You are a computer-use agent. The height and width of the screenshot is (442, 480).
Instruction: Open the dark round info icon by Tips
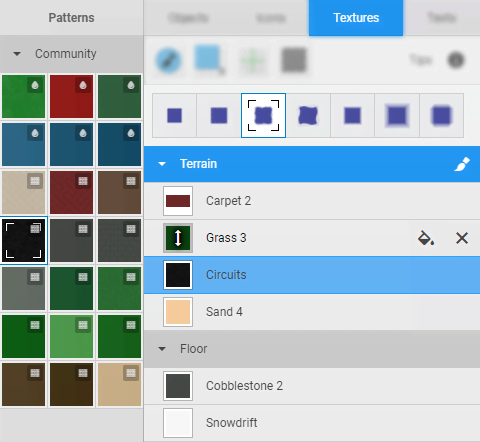tap(456, 60)
